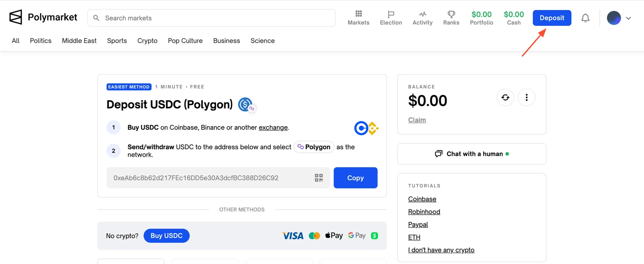Click the Google Pay logo

(x=357, y=235)
